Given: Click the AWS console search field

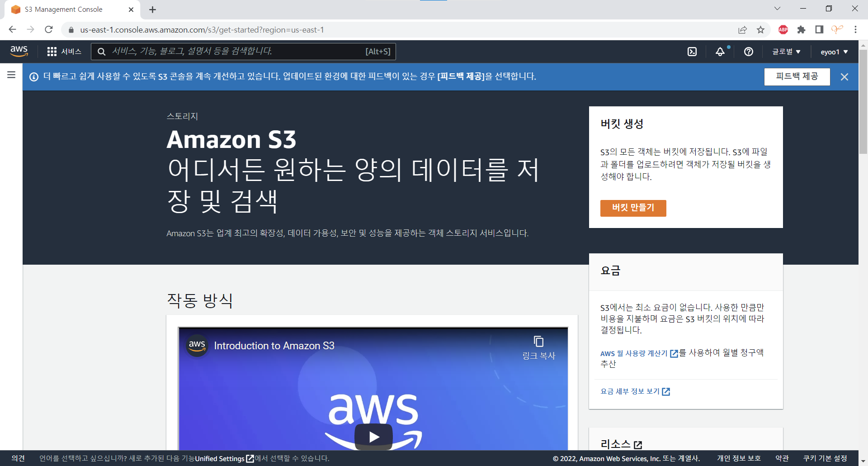Looking at the screenshot, I should [243, 52].
